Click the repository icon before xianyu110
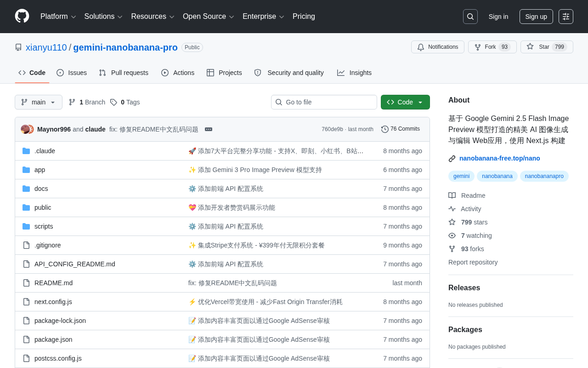 pos(18,47)
